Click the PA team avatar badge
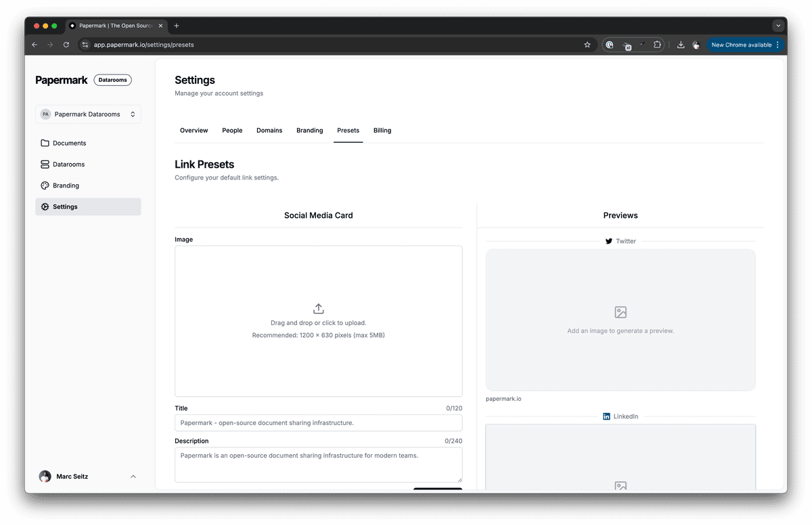Image resolution: width=812 pixels, height=526 pixels. point(45,114)
